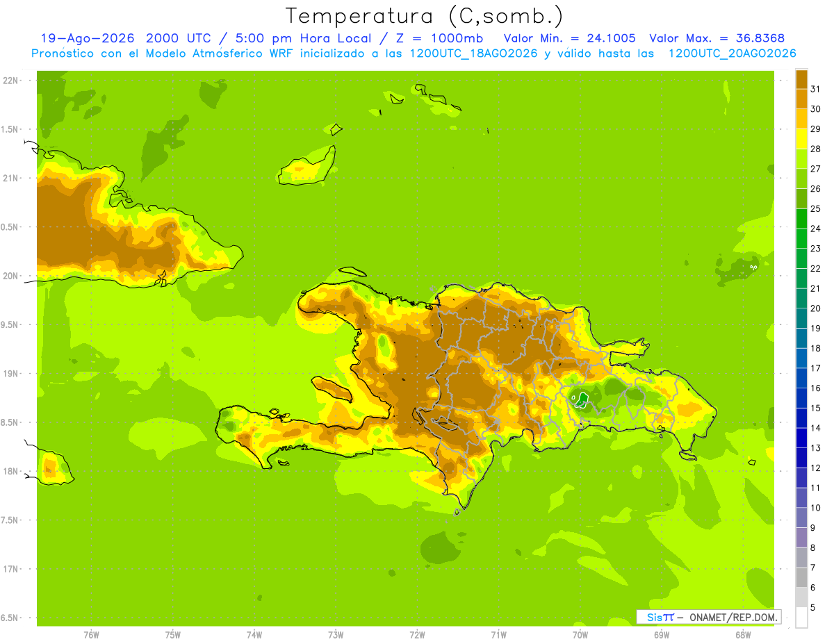
Task: Click the "8.5N" latitude axis label
Action: click(10, 422)
